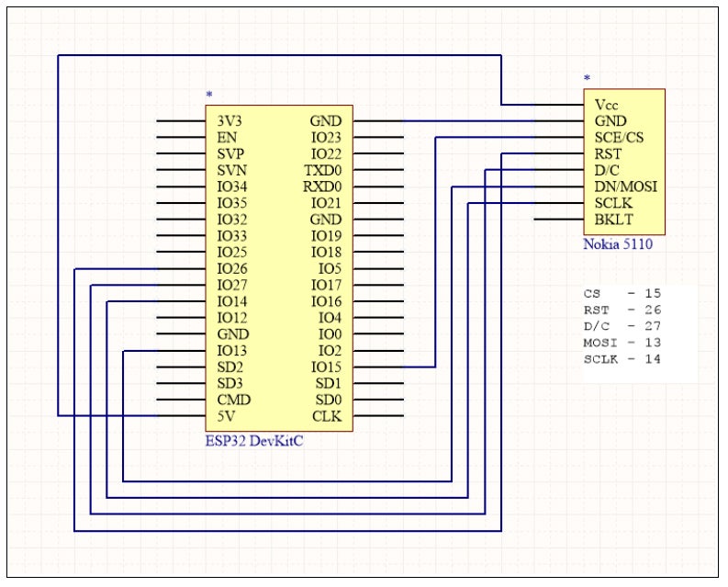The image size is (728, 587).
Task: Click the SD2 pin label
Action: coord(230,367)
